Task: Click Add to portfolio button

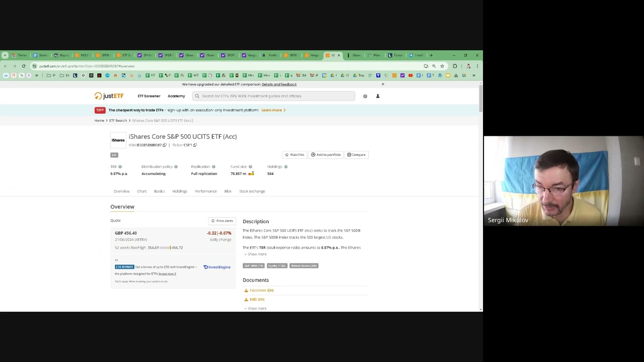Action: pos(326,155)
